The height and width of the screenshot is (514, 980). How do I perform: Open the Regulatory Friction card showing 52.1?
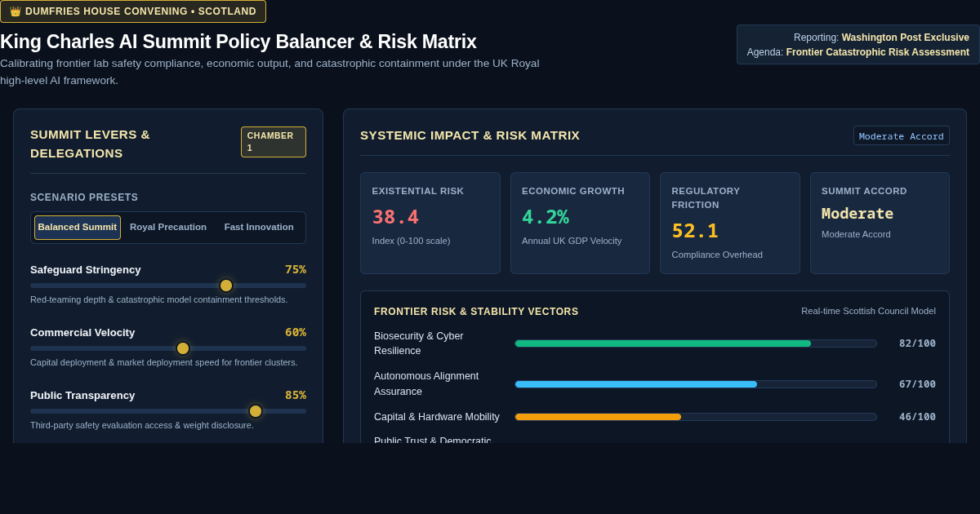coord(730,224)
